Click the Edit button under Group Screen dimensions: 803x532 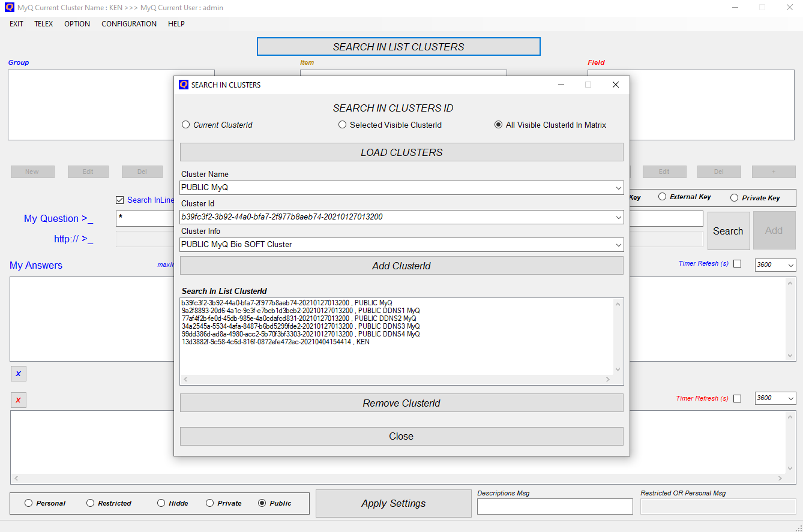(88, 172)
